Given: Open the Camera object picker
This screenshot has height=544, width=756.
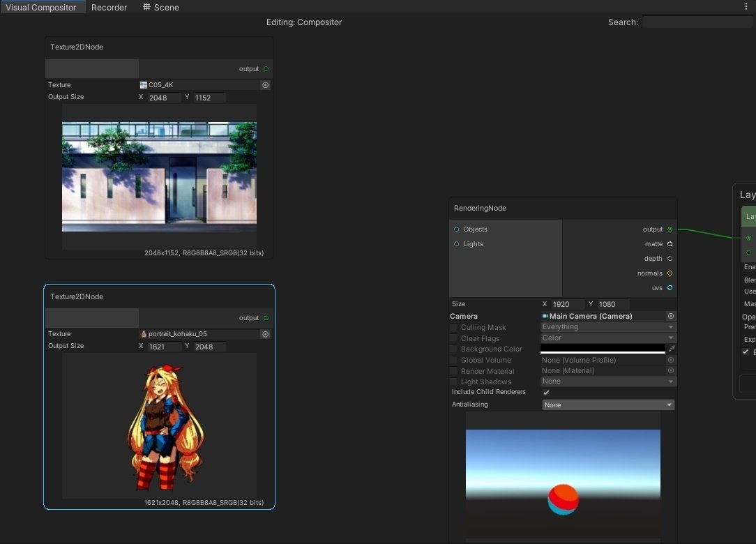Looking at the screenshot, I should [671, 316].
